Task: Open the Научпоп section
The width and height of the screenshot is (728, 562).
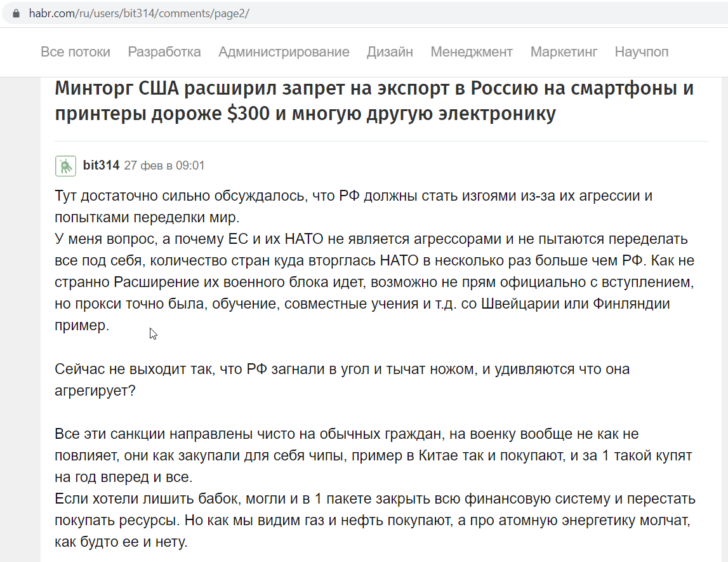Action: click(x=641, y=51)
